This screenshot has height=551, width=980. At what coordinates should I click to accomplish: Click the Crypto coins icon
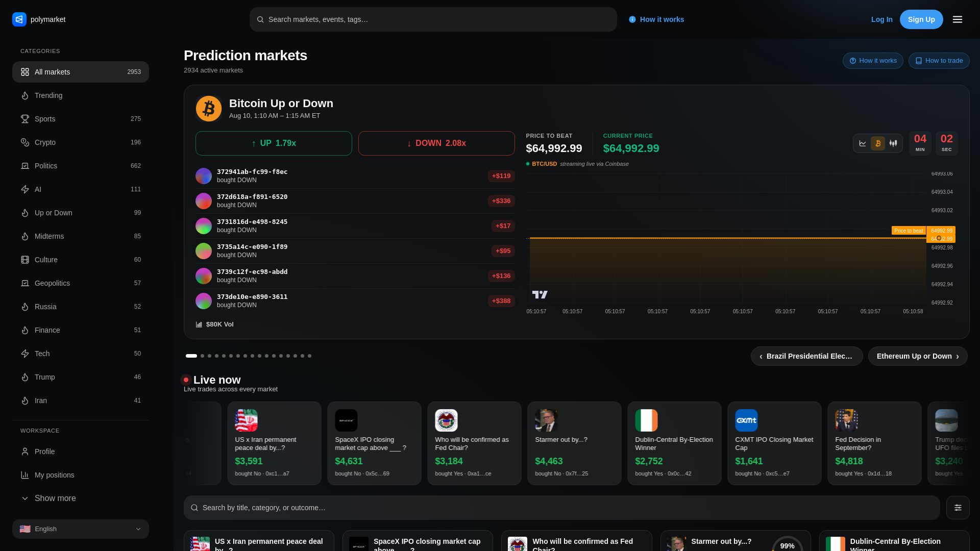(25, 142)
